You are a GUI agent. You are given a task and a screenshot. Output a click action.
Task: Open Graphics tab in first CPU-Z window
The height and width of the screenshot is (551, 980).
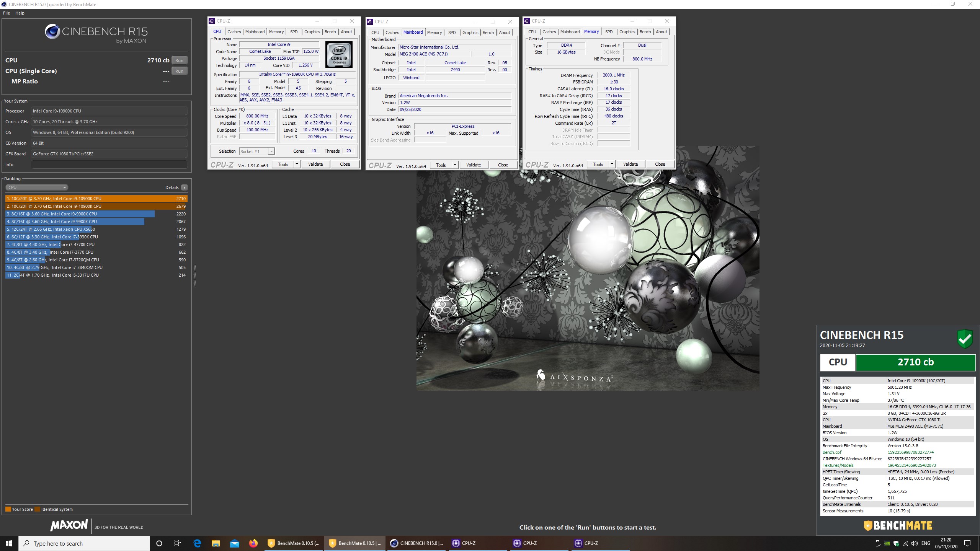coord(312,32)
